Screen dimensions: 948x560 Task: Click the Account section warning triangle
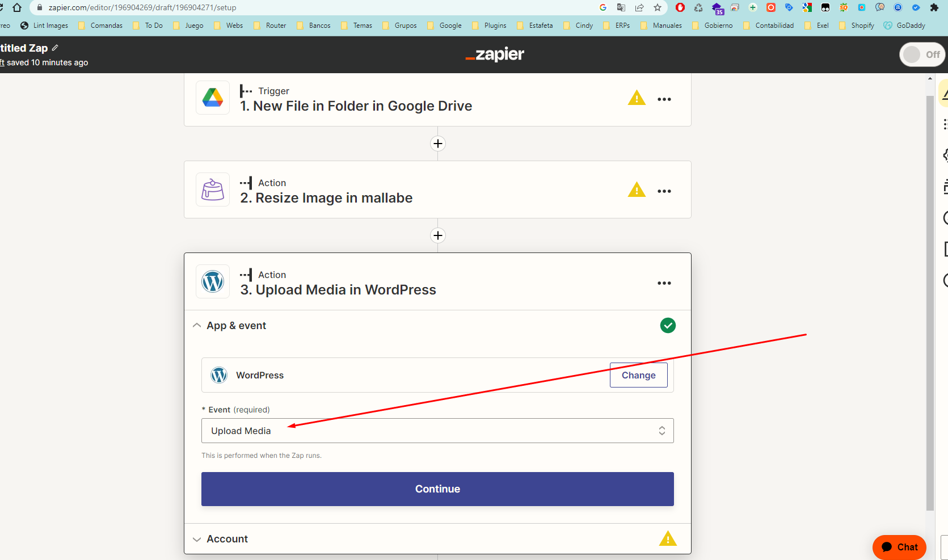coord(668,538)
